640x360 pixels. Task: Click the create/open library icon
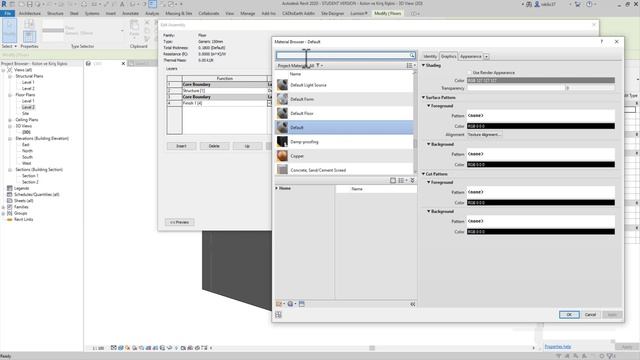[280, 304]
